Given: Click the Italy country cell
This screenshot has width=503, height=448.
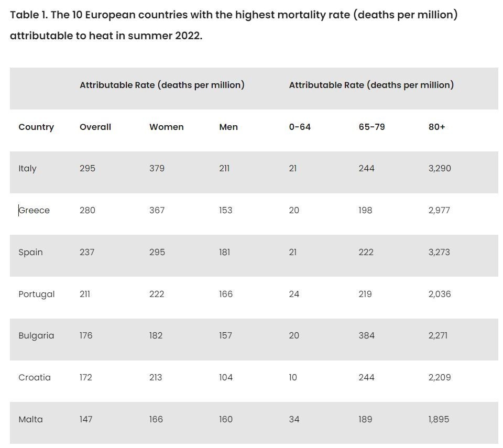Looking at the screenshot, I should click(x=27, y=168).
